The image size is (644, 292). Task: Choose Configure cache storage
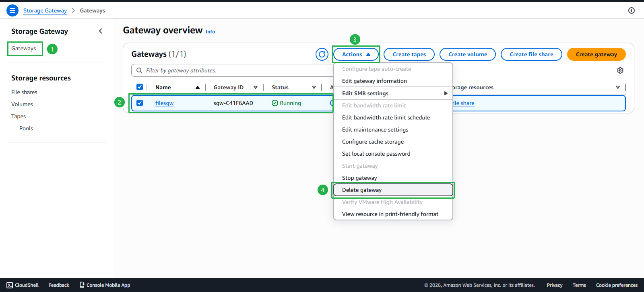click(x=393, y=142)
